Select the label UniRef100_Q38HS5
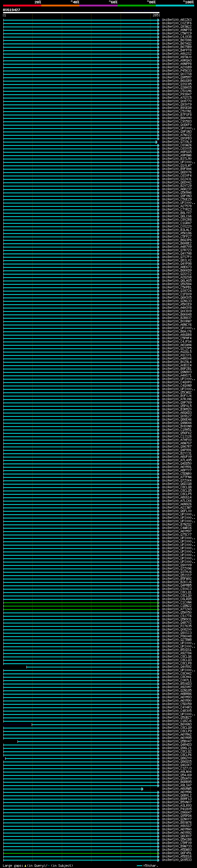Screen dimensions: 197x868 pos(177,88)
